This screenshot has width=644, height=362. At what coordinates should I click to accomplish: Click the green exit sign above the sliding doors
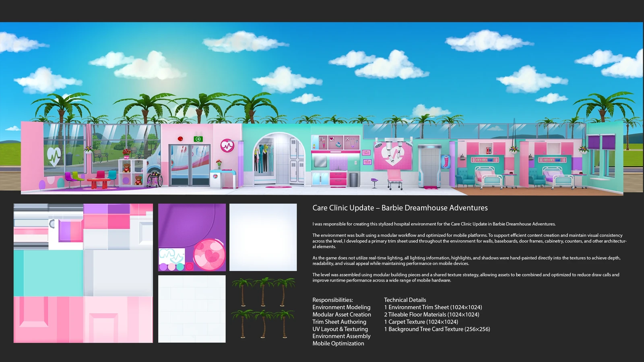click(x=198, y=139)
